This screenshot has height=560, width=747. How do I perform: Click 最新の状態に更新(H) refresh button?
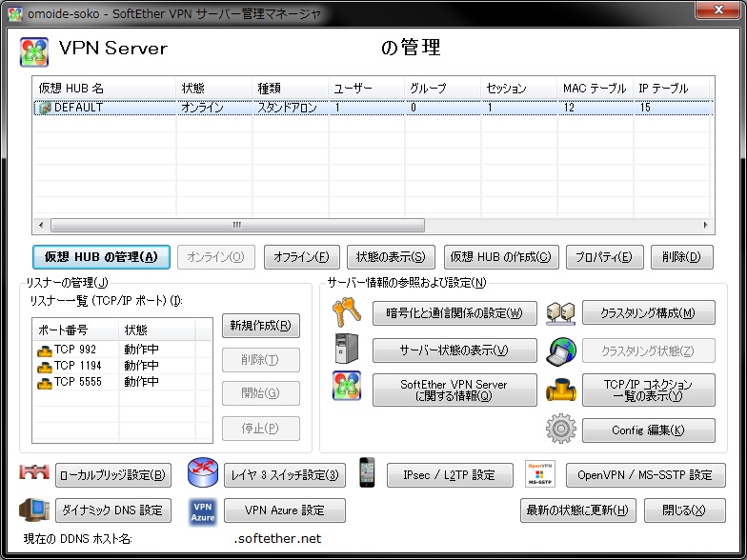(x=577, y=510)
